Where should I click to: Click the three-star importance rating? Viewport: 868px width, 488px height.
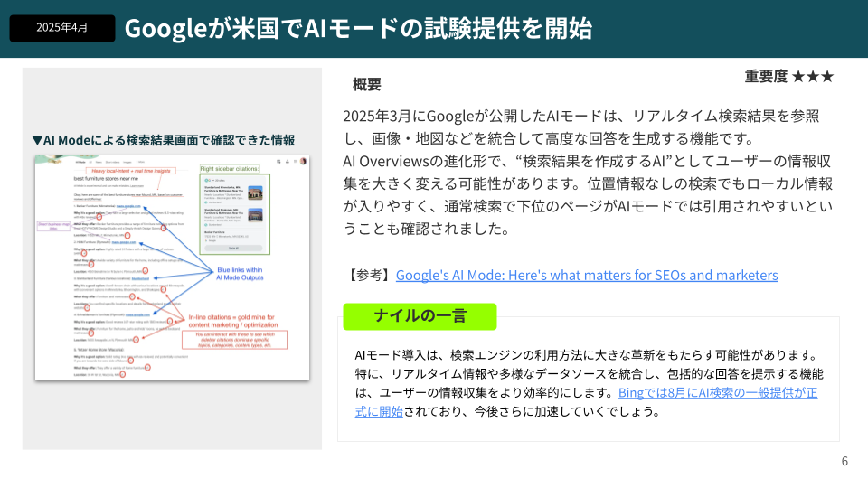click(x=812, y=77)
